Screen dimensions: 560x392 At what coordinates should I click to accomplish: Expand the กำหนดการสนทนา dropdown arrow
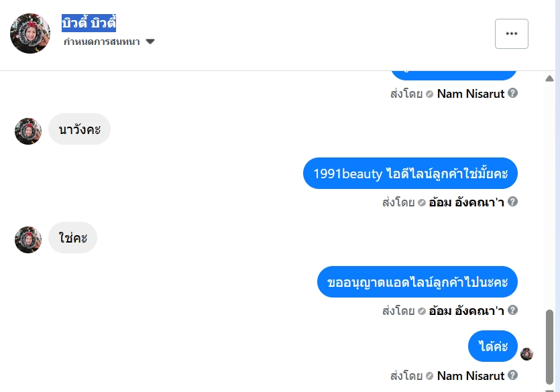[x=150, y=42]
